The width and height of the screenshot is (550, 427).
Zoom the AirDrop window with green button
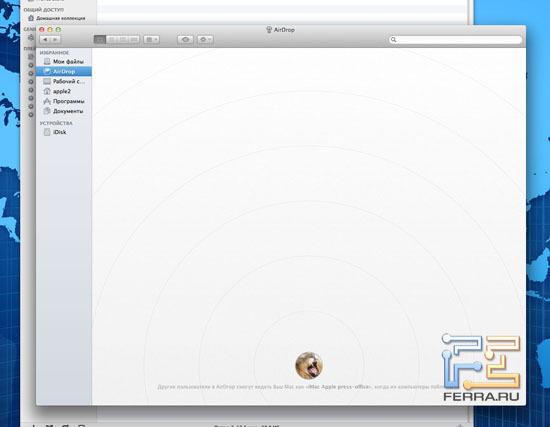pos(58,29)
